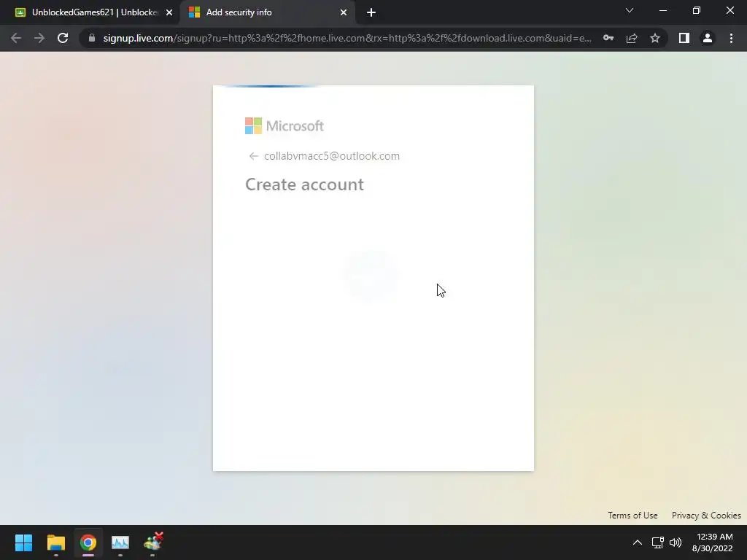Open File Explorer from the taskbar
The width and height of the screenshot is (747, 560).
point(55,542)
